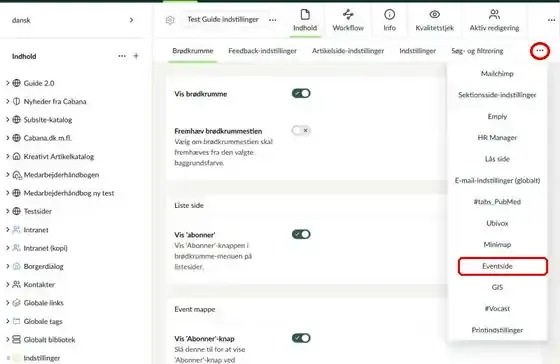Open the Kvalitetstjek eye tab
Image resolution: width=560 pixels, height=364 pixels.
pos(434,20)
